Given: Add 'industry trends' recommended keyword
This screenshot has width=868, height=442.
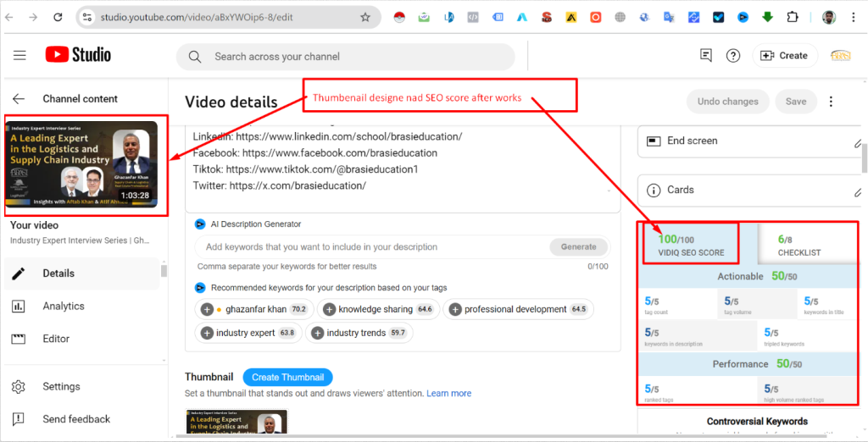Looking at the screenshot, I should coord(318,334).
